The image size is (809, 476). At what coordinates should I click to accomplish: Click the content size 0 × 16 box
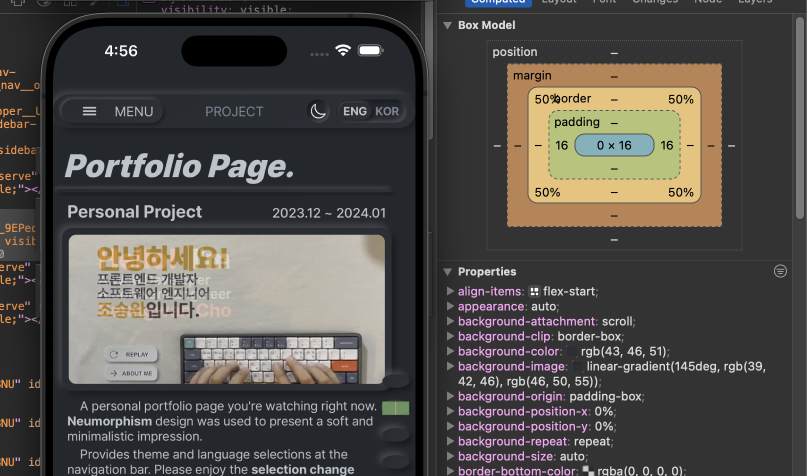click(x=614, y=145)
